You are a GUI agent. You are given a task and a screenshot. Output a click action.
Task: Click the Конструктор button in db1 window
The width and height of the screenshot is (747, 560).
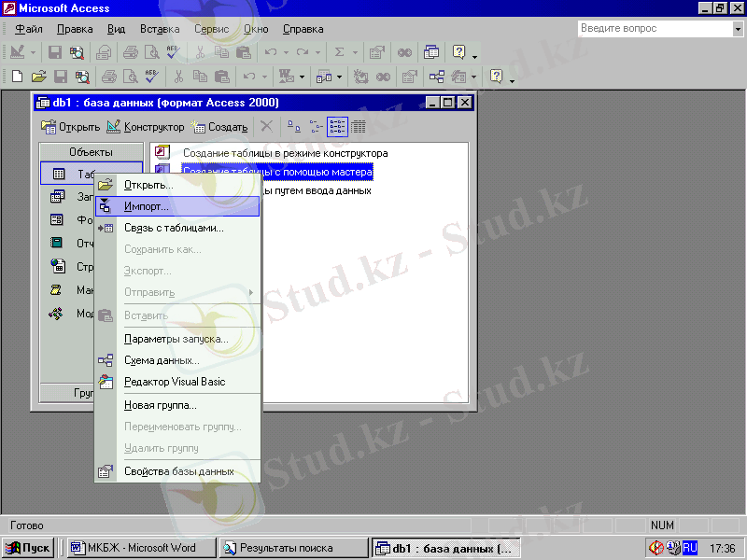click(x=146, y=127)
